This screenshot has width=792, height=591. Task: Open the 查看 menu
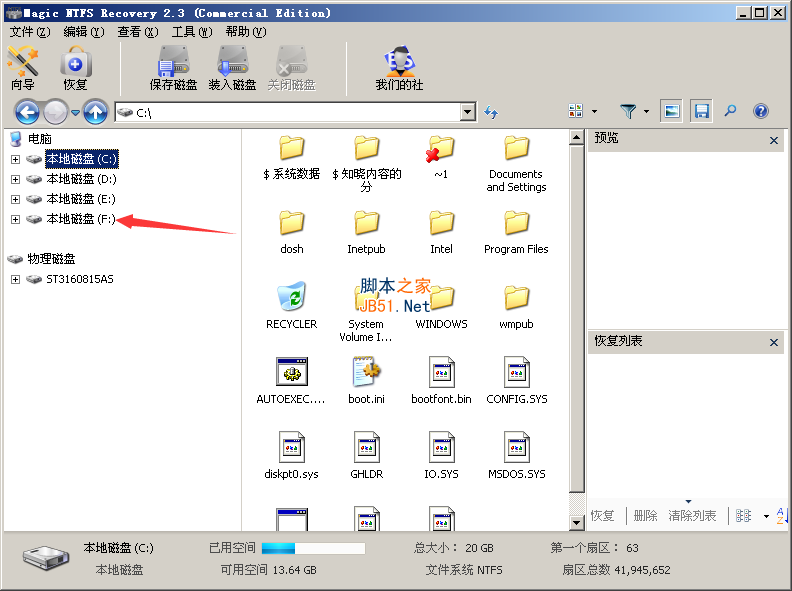(x=138, y=32)
